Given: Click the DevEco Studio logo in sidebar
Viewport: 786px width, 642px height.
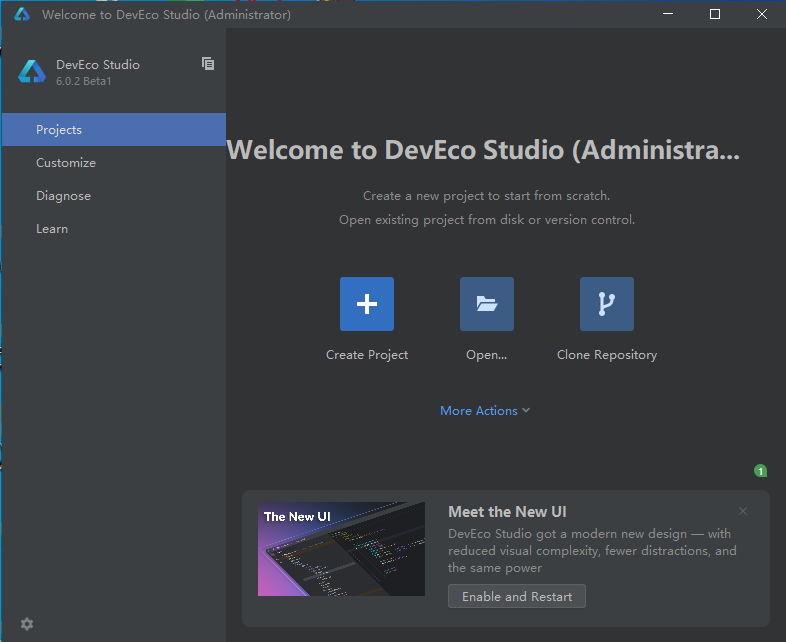Looking at the screenshot, I should tap(32, 72).
